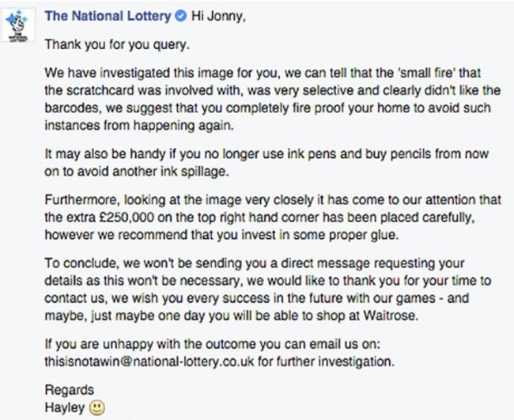Click the blue verified badge icon
514x420 pixels.
tap(180, 16)
